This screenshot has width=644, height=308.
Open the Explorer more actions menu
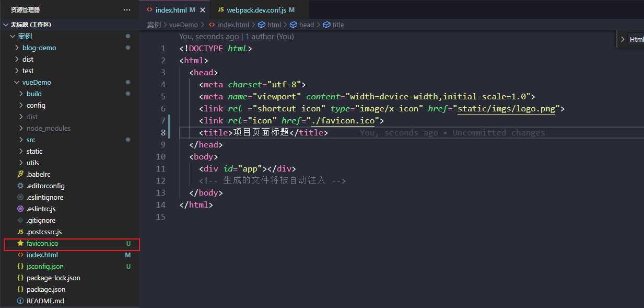tap(127, 9)
